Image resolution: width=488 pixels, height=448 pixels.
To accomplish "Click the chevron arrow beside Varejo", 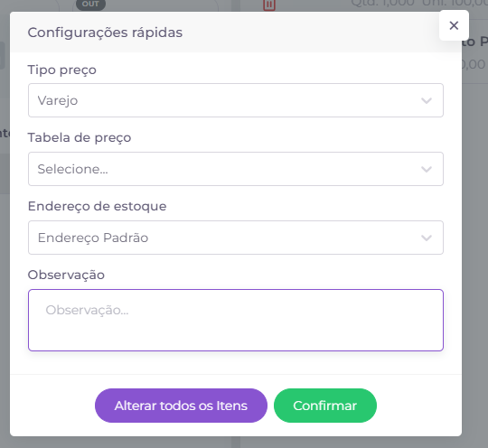I will click(x=426, y=100).
